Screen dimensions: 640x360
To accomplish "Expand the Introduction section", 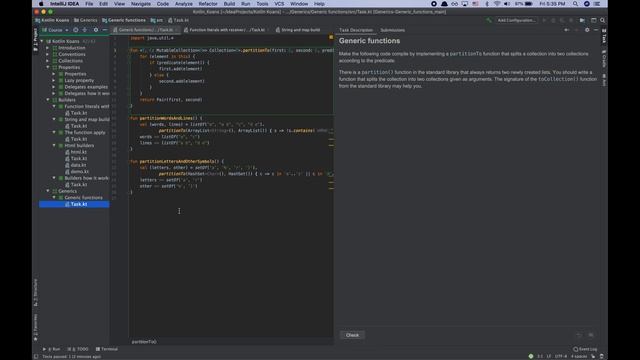I will [x=48, y=48].
